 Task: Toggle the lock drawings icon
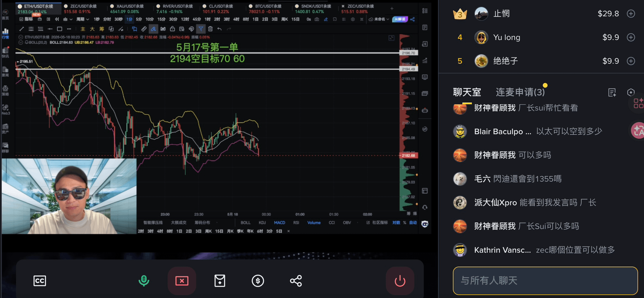pos(172,29)
